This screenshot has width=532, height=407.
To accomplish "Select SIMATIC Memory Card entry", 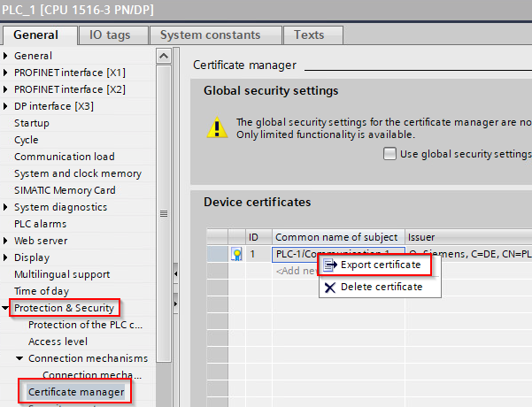I will point(65,190).
